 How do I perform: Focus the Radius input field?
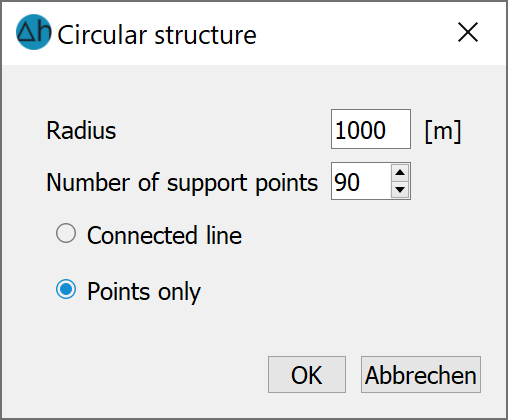[x=371, y=129]
